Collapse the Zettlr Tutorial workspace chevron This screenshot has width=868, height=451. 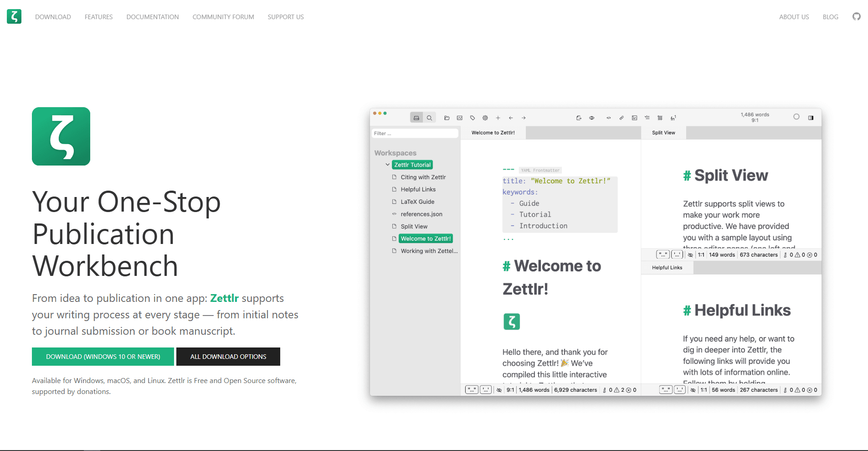[388, 165]
